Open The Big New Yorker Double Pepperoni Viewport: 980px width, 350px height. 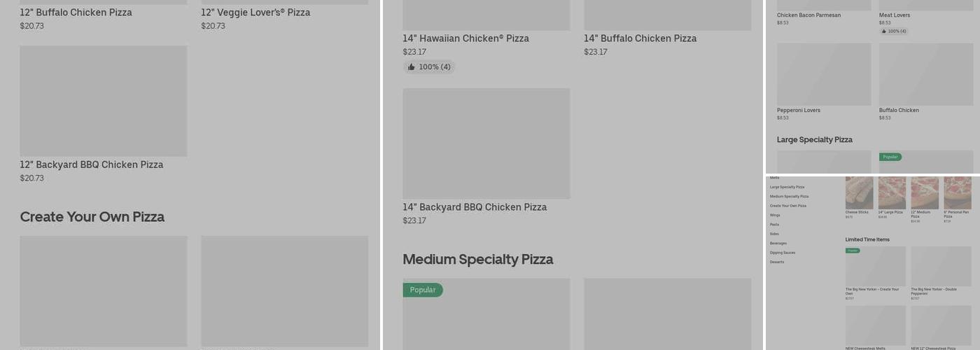(x=941, y=266)
